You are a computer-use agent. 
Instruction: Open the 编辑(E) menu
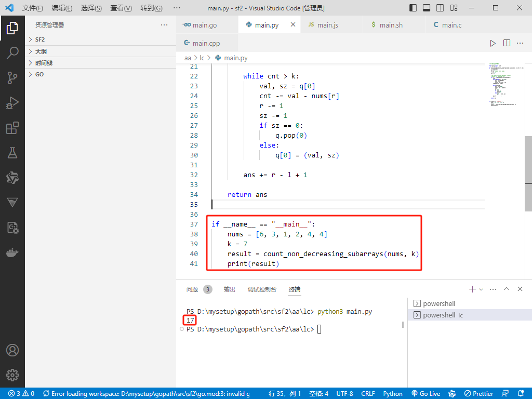(62, 8)
